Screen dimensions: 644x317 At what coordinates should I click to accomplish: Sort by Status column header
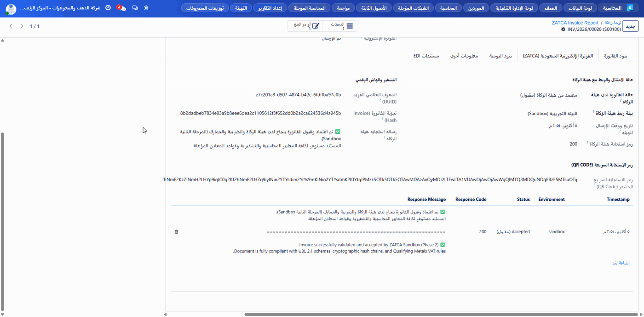[x=523, y=199]
